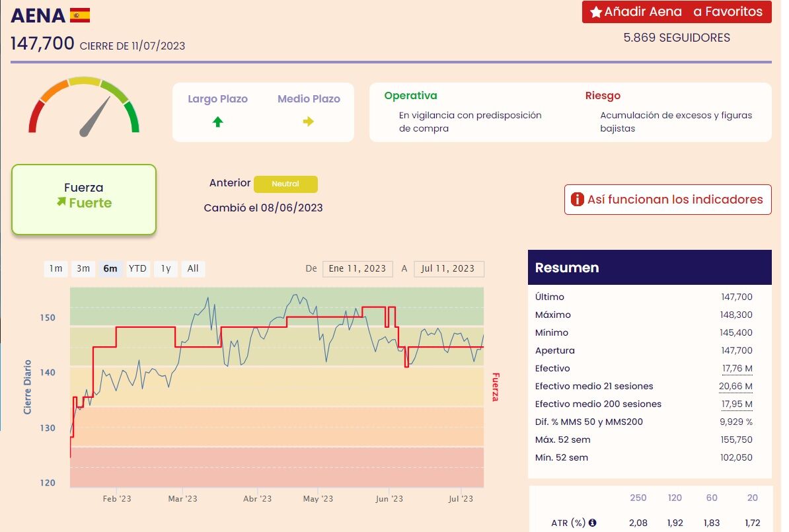Click the green arrow next to Fuerte
This screenshot has height=532, width=789.
pyautogui.click(x=61, y=202)
